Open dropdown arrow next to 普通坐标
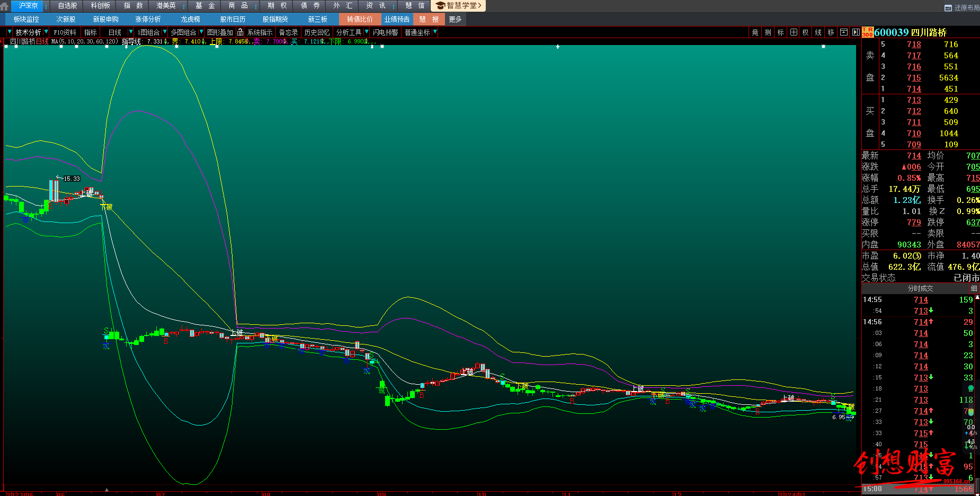 (435, 32)
